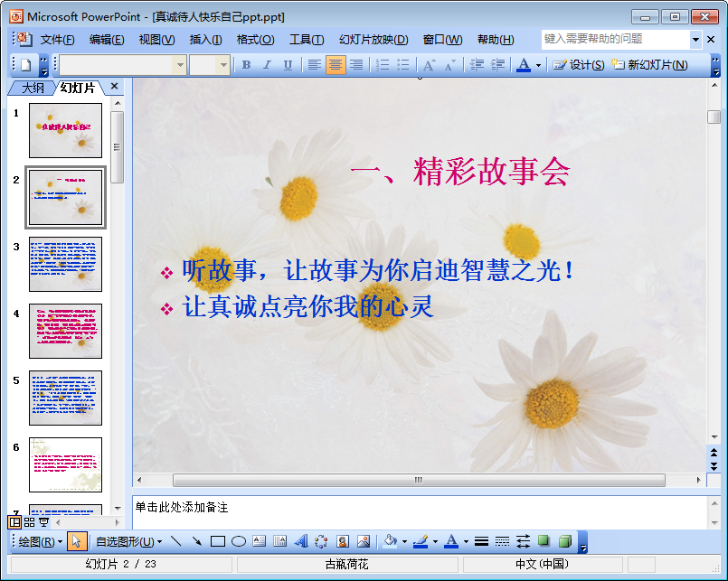The image size is (728, 581).
Task: Insert a vertical Text Box
Action: tap(280, 541)
